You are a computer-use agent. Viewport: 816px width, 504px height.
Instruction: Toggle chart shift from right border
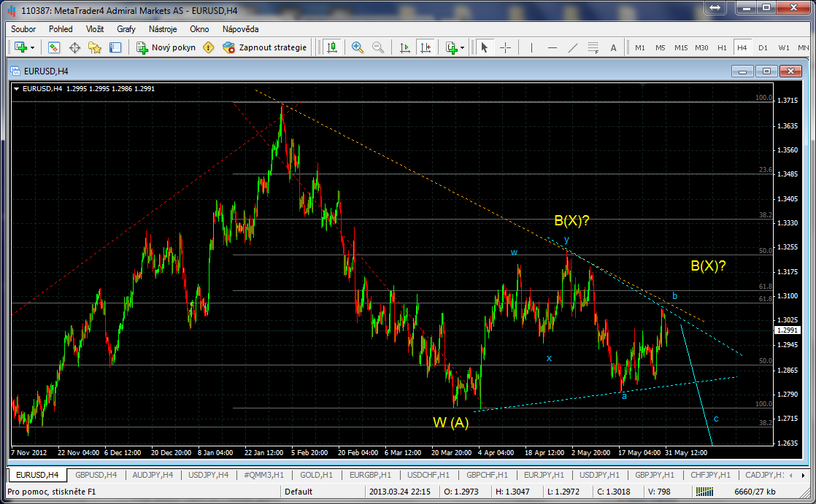[426, 47]
